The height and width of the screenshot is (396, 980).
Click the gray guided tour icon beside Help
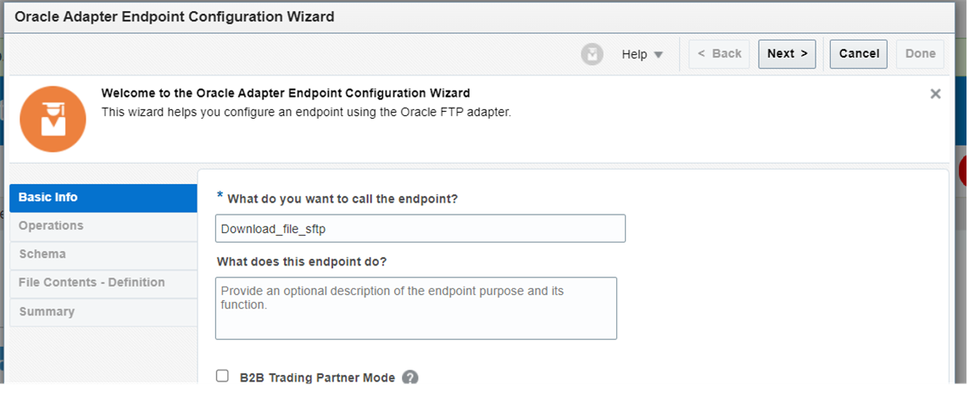592,54
